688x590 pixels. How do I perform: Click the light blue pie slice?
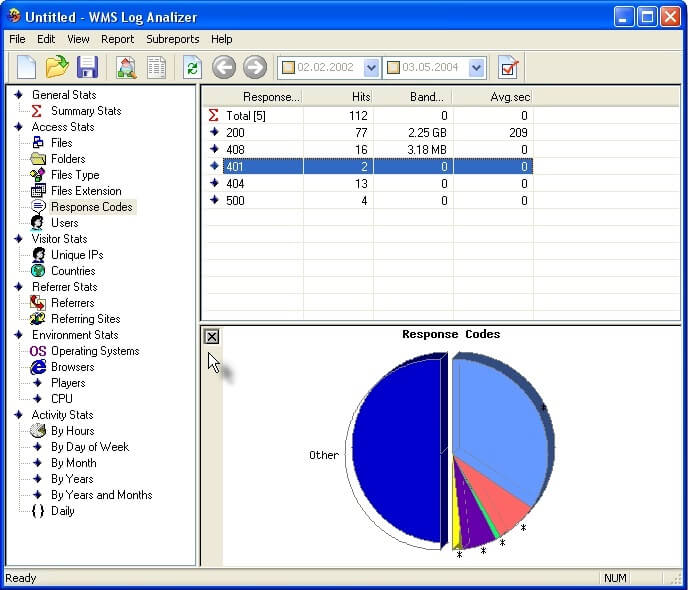[x=500, y=426]
